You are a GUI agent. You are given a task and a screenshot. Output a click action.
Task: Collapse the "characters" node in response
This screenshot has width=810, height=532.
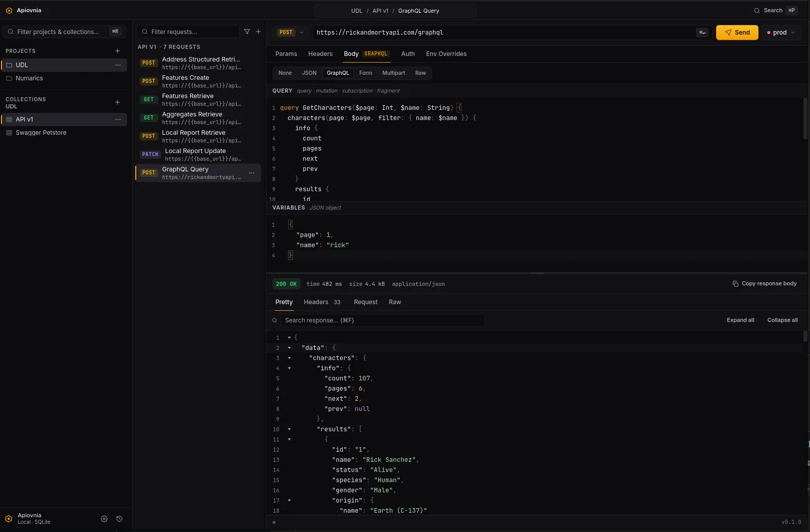pos(289,358)
